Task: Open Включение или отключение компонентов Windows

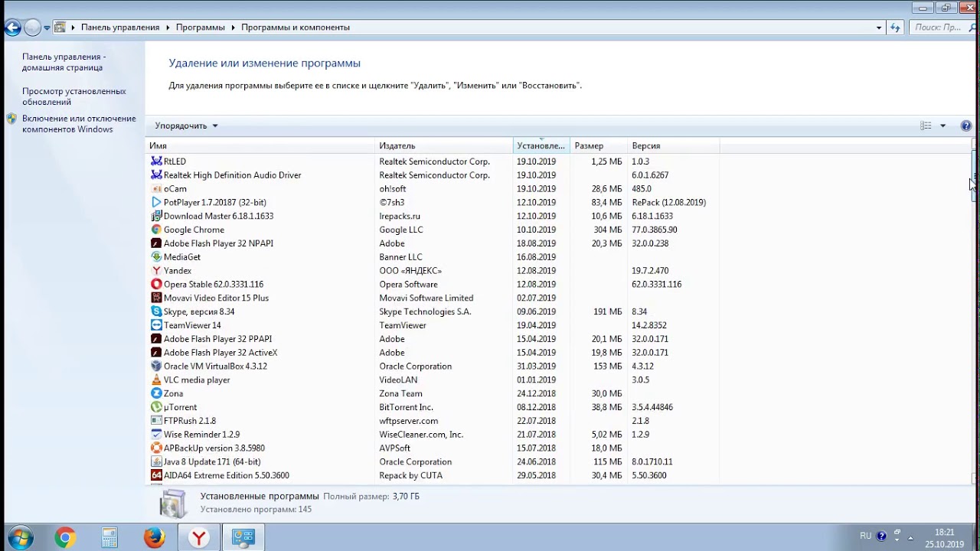Action: [79, 124]
